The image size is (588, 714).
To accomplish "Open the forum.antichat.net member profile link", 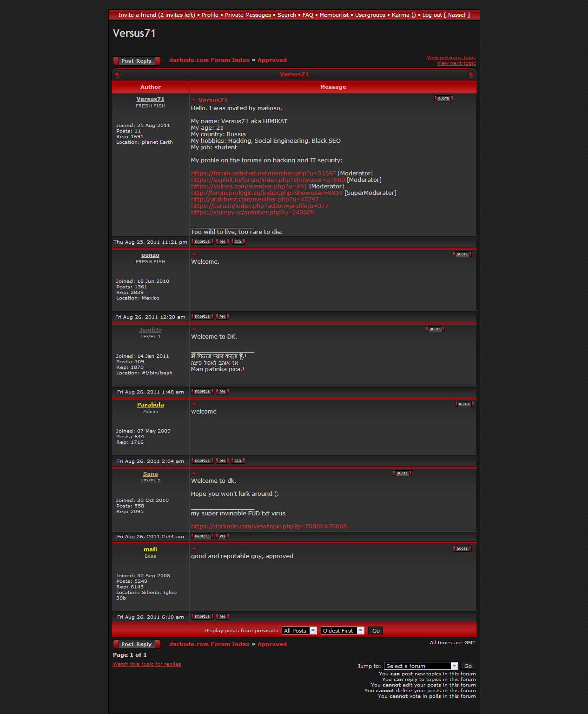I will tap(263, 173).
